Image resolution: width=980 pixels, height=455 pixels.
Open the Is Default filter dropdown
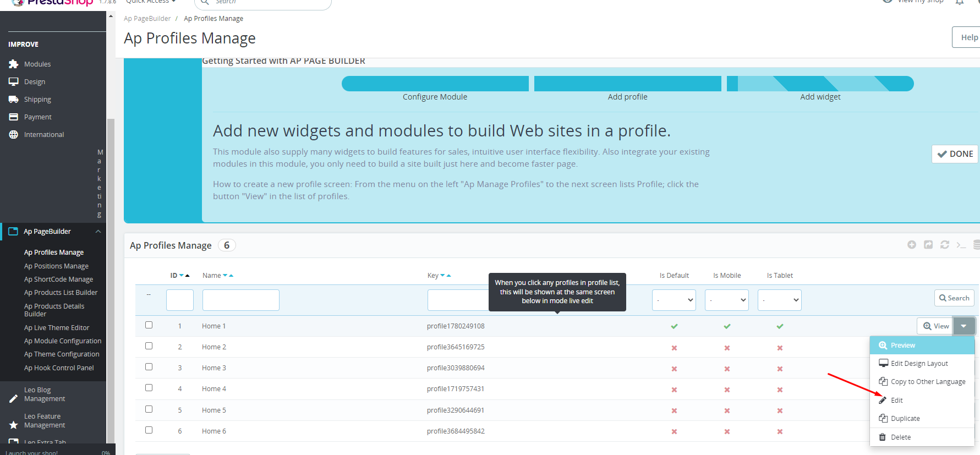click(674, 300)
